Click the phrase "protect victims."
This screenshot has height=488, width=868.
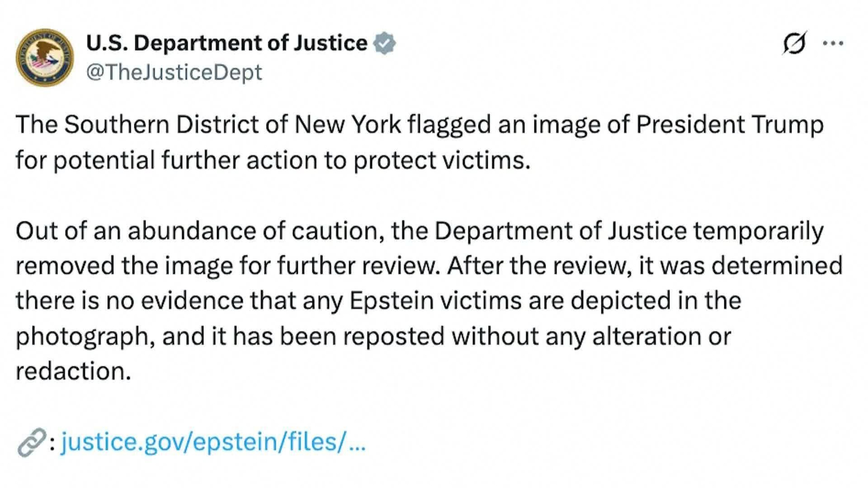(442, 160)
